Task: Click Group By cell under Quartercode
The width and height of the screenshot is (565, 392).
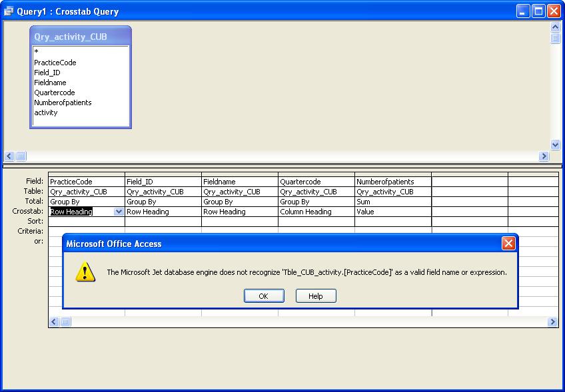Action: (316, 202)
